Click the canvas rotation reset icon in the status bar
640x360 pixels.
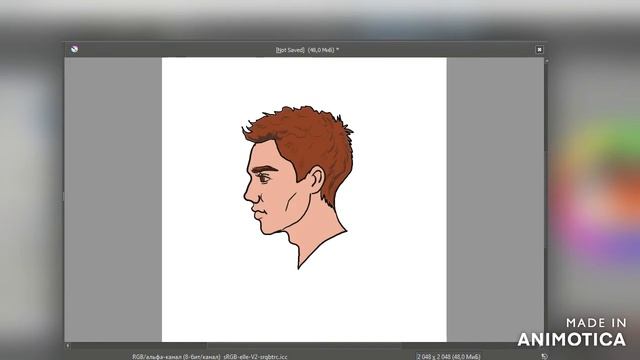(x=544, y=356)
